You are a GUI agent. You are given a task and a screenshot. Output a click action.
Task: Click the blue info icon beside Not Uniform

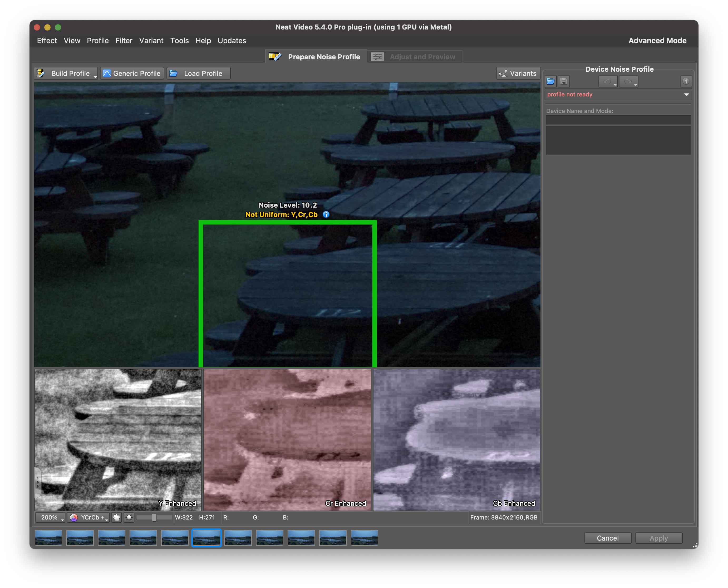point(326,214)
